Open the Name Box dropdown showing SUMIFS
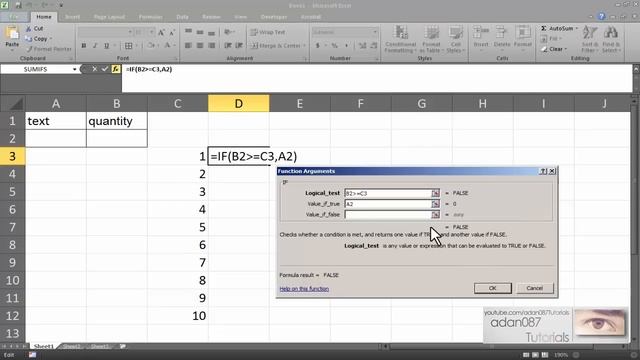640x360 pixels. pos(74,69)
